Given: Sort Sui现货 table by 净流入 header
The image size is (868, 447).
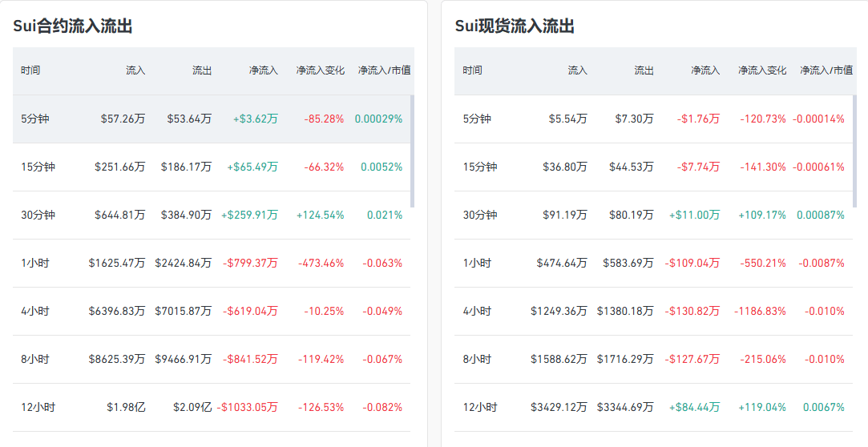Looking at the screenshot, I should (705, 70).
